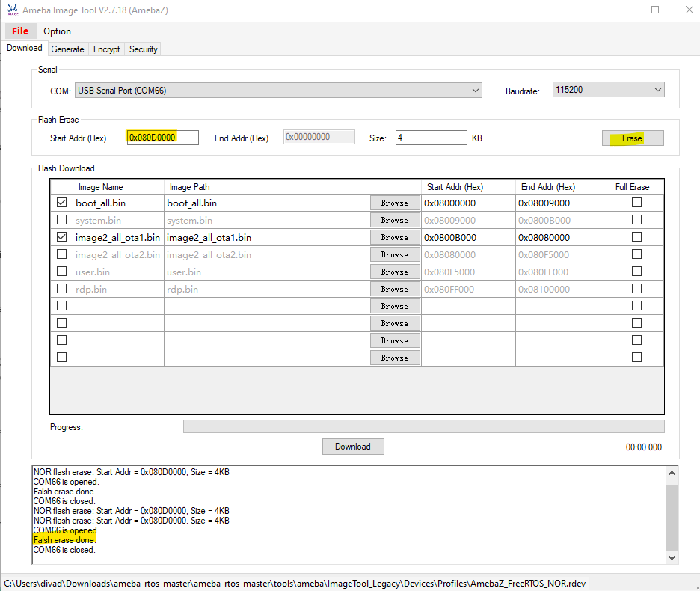Switch to the Security tab
This screenshot has width=700, height=591.
tap(144, 49)
